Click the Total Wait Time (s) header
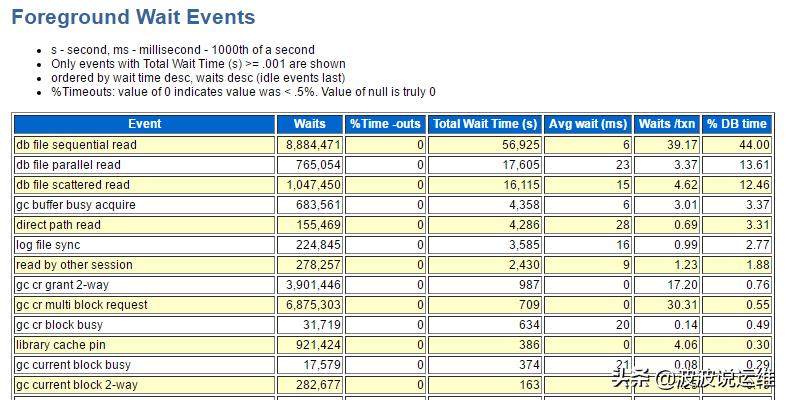This screenshot has height=400, width=787. pos(485,124)
